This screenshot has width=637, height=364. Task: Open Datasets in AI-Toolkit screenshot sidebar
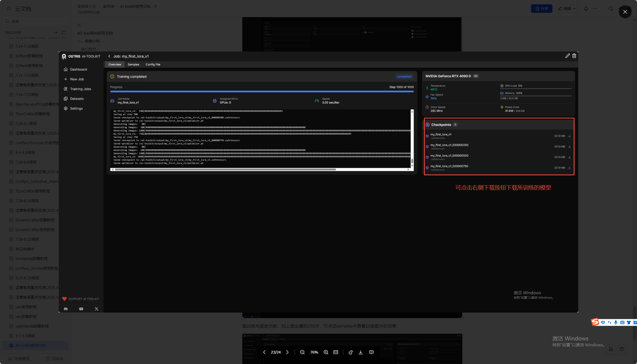[73, 98]
